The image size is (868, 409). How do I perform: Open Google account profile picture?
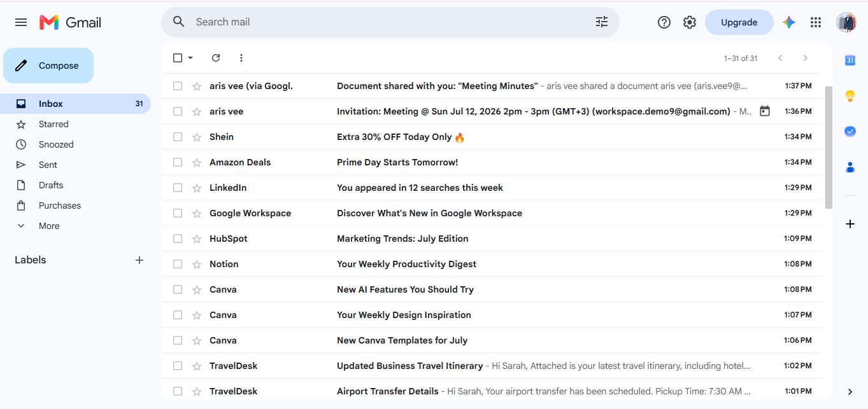pyautogui.click(x=846, y=22)
